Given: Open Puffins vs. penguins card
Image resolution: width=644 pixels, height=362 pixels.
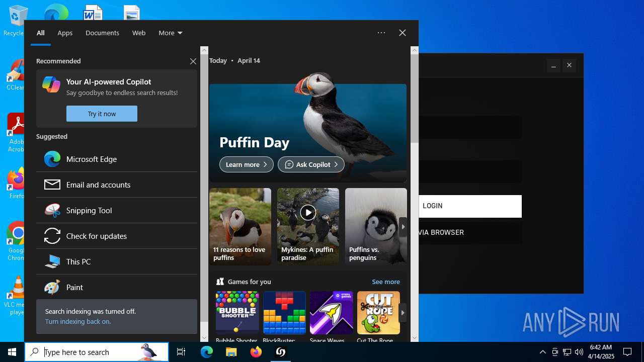Looking at the screenshot, I should pos(376,227).
